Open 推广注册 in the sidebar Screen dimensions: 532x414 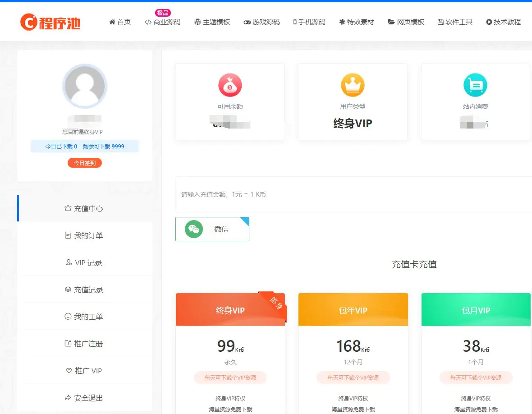coord(85,344)
